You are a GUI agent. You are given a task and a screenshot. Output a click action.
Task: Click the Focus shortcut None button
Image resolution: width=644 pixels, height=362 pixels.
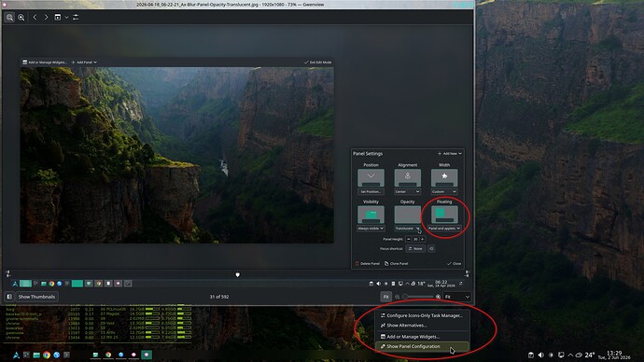[415, 249]
